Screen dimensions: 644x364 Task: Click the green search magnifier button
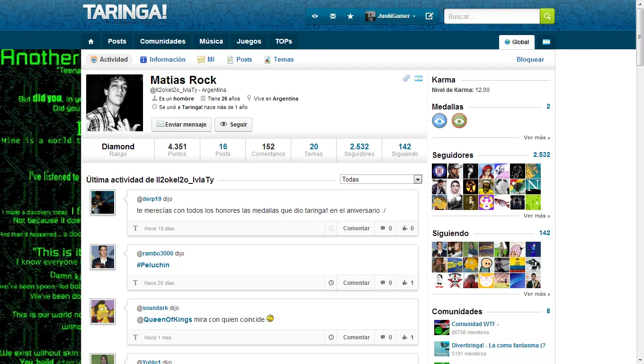coord(547,16)
